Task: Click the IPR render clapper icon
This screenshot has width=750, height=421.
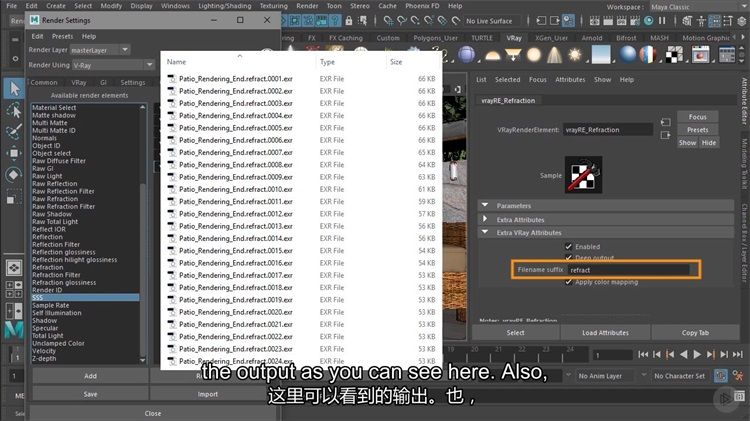Action: click(x=621, y=21)
